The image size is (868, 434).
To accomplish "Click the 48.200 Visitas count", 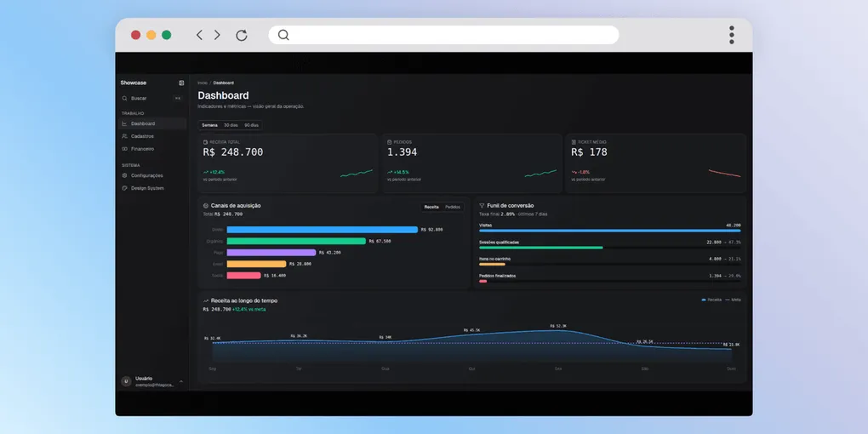I will [734, 226].
